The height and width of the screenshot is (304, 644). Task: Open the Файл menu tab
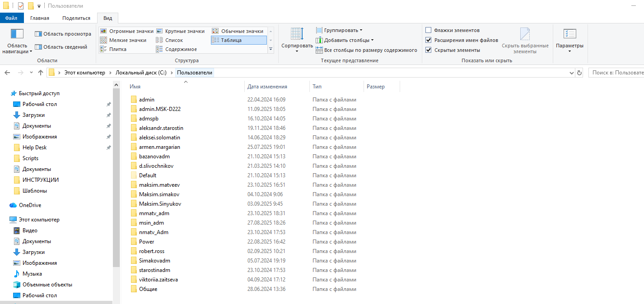click(11, 18)
